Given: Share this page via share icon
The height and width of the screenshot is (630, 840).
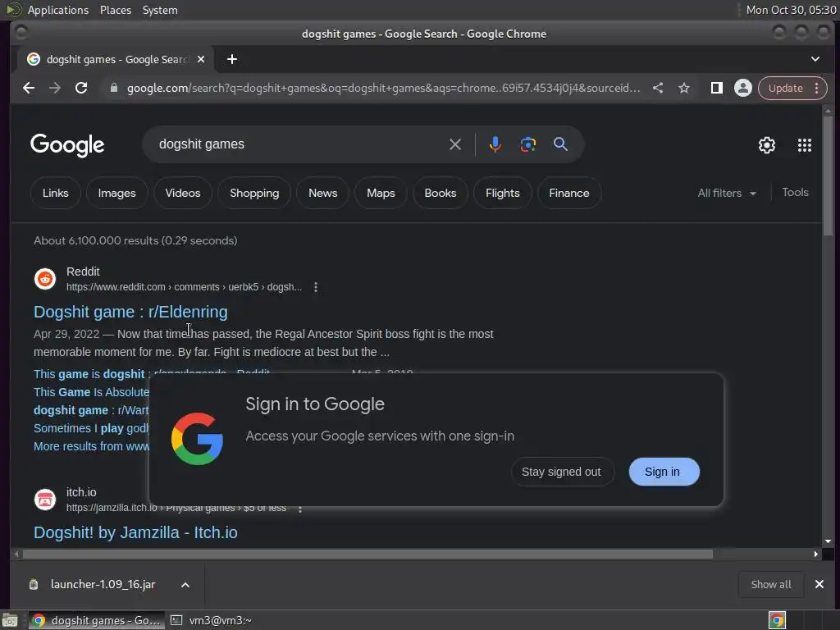Looking at the screenshot, I should click(658, 88).
